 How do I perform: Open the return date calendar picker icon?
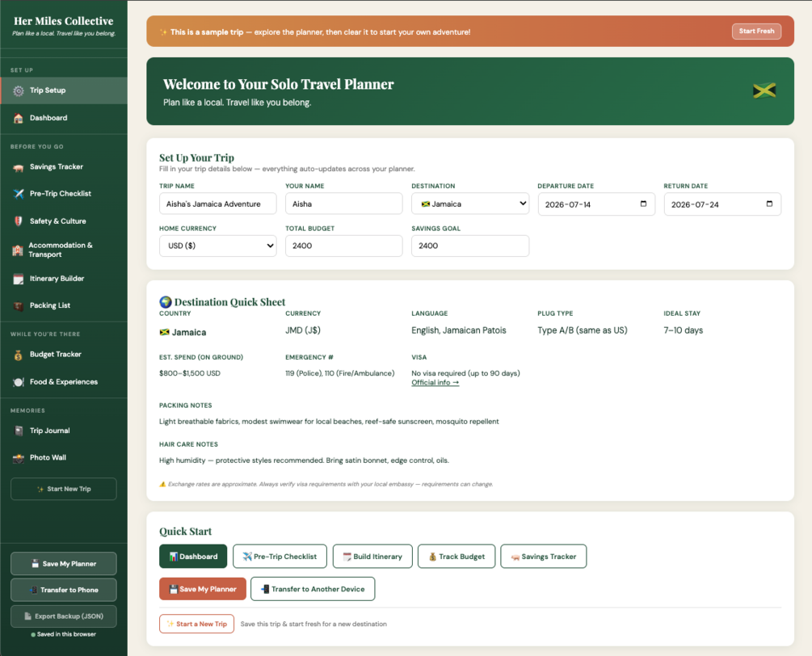click(x=769, y=204)
